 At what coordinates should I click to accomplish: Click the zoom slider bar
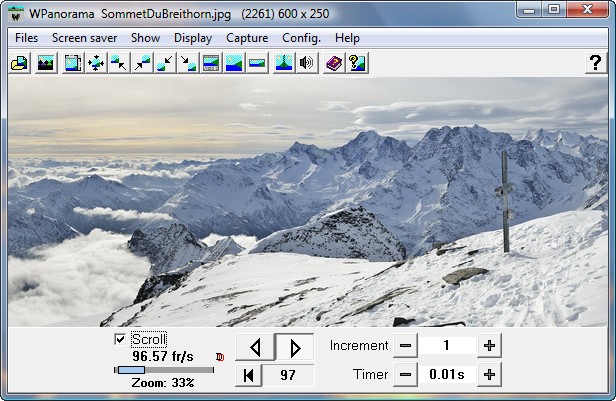164,370
